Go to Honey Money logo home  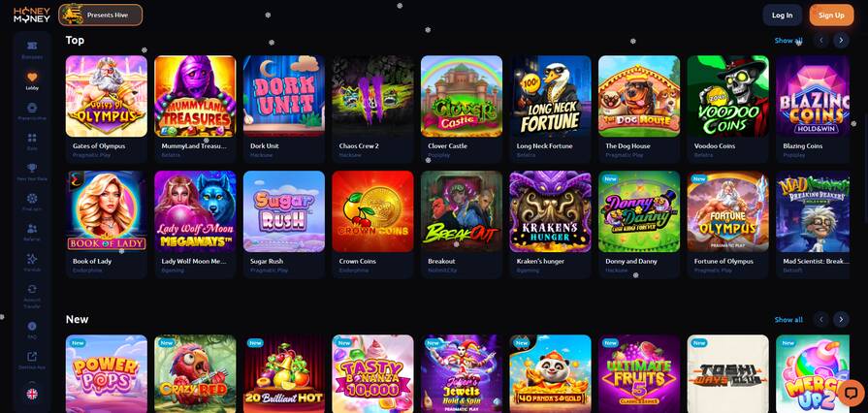coord(32,15)
